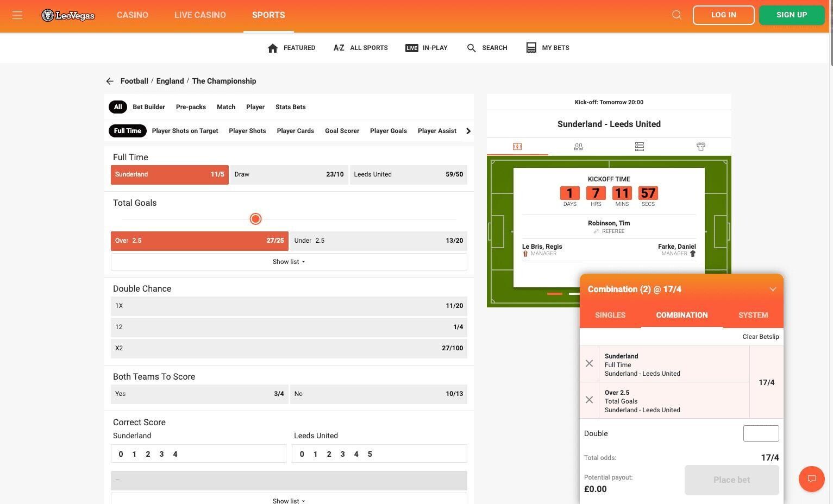Select Full Time market pill

pos(128,131)
